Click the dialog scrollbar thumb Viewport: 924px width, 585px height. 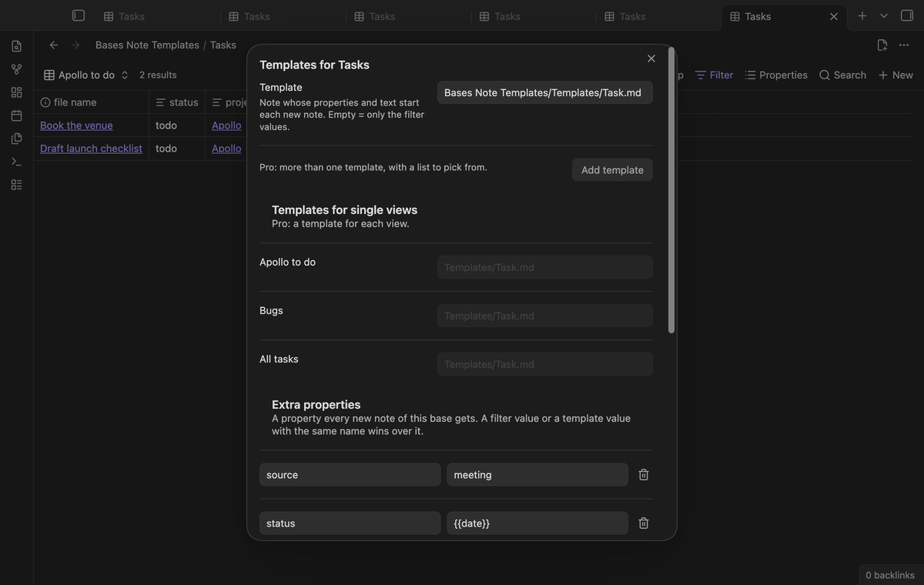coord(671,190)
